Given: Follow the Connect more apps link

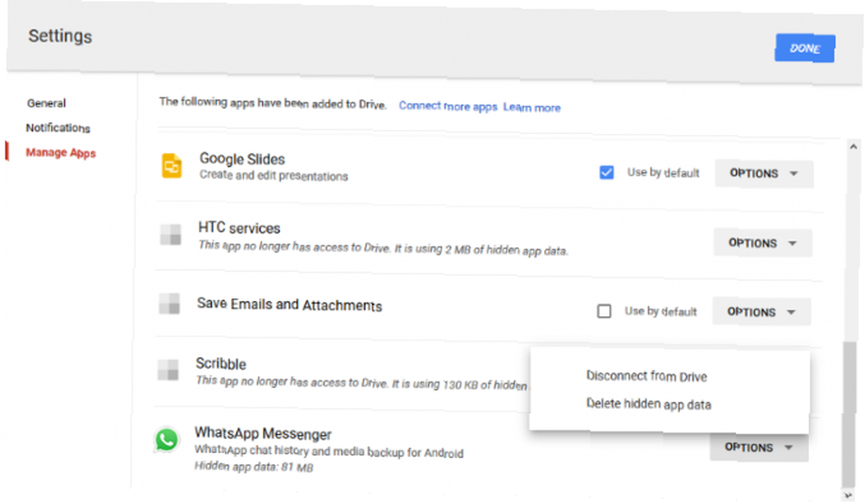Looking at the screenshot, I should coord(448,105).
